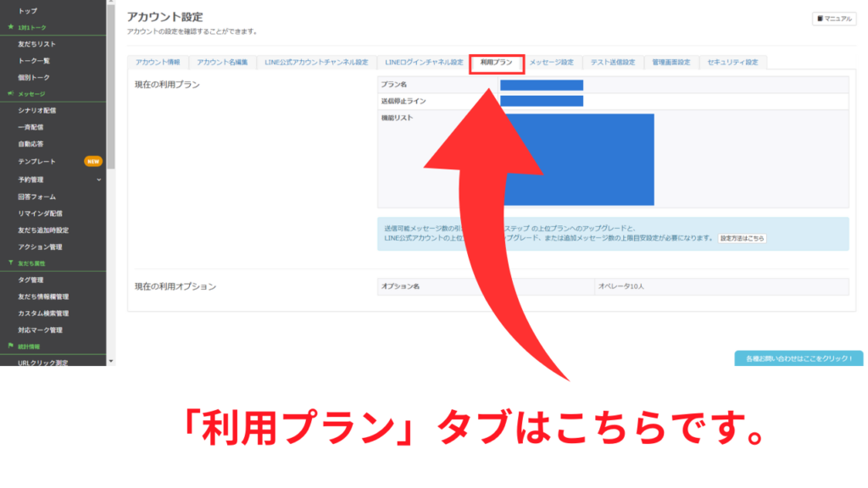Switch to the アカウント情報 tab
This screenshot has width=868, height=488.
158,63
